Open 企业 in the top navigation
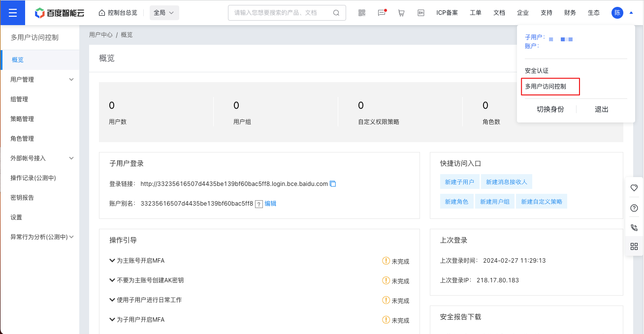This screenshot has height=334, width=644. click(523, 13)
